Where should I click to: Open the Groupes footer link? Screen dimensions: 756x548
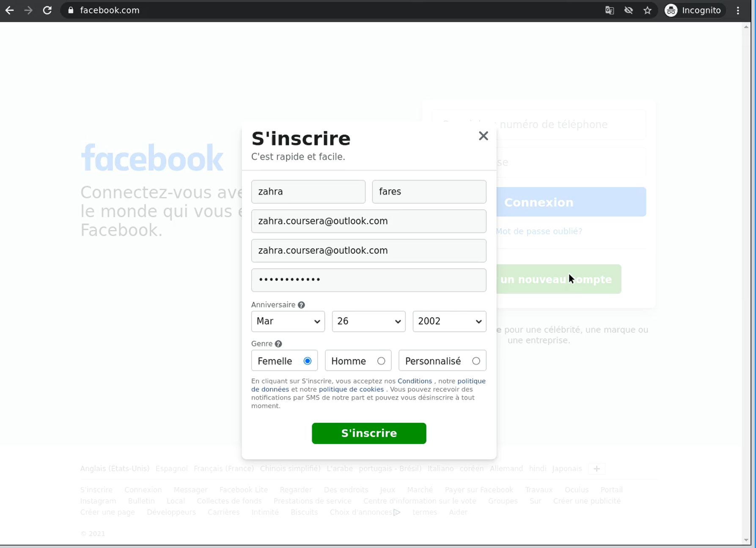pos(503,501)
